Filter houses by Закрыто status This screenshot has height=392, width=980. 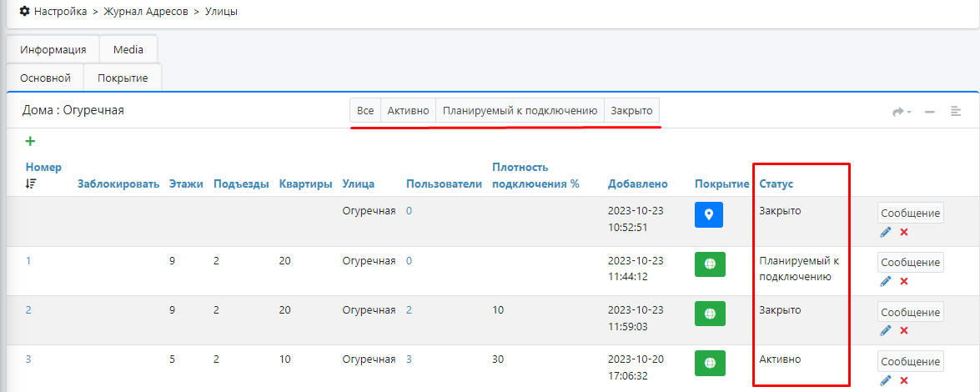pyautogui.click(x=631, y=110)
